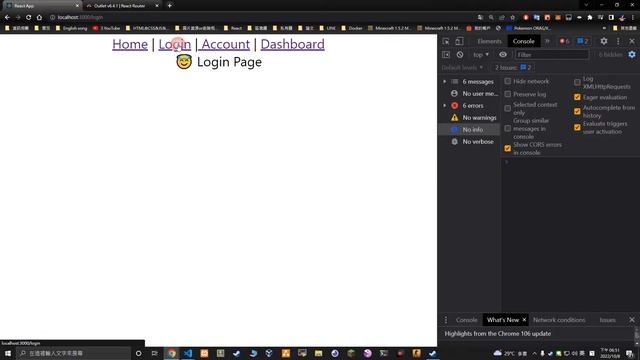Open the Windows Start button
Screen dimensions: 640x360
pyautogui.click(x=8, y=353)
